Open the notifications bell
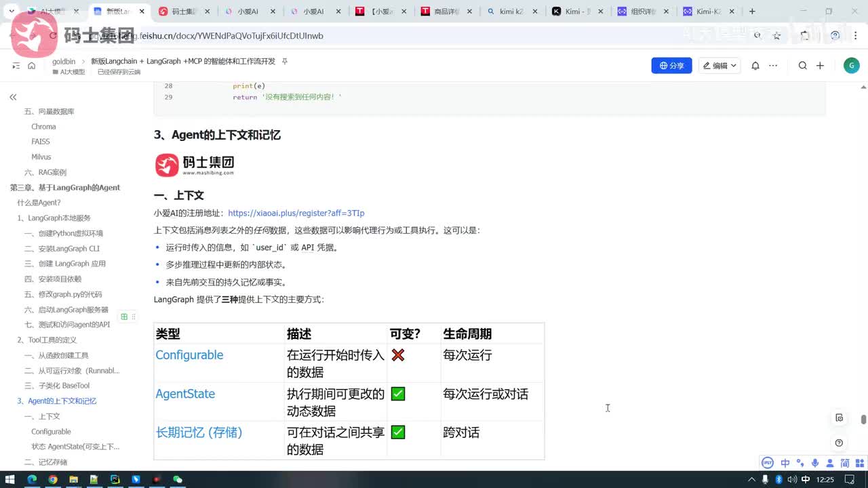Screen dimensions: 868x488 click(754, 66)
